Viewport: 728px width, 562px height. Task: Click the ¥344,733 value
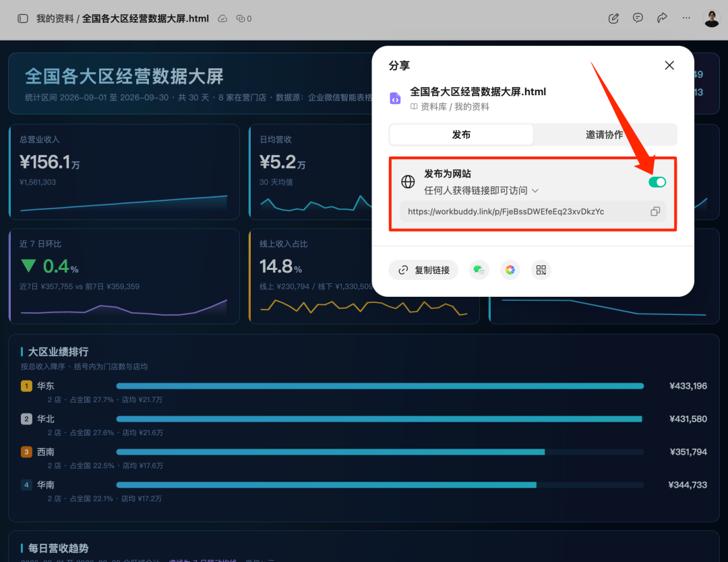click(688, 485)
